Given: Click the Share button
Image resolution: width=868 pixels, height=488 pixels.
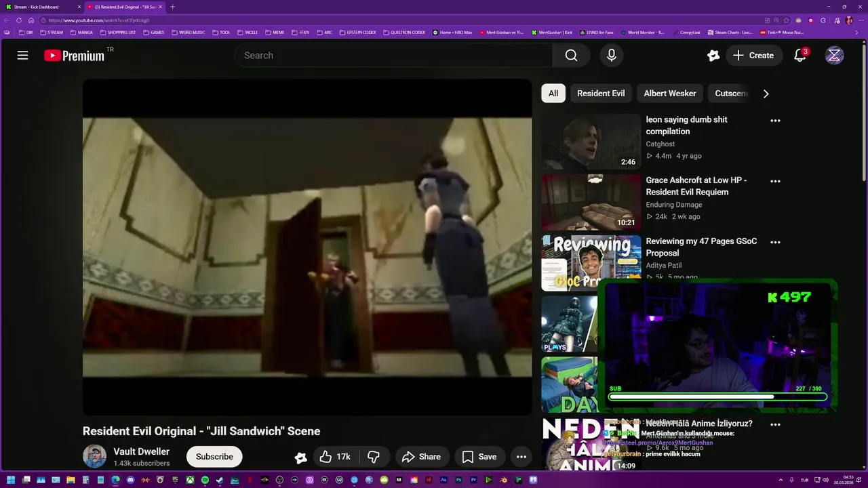Looking at the screenshot, I should coord(421,457).
